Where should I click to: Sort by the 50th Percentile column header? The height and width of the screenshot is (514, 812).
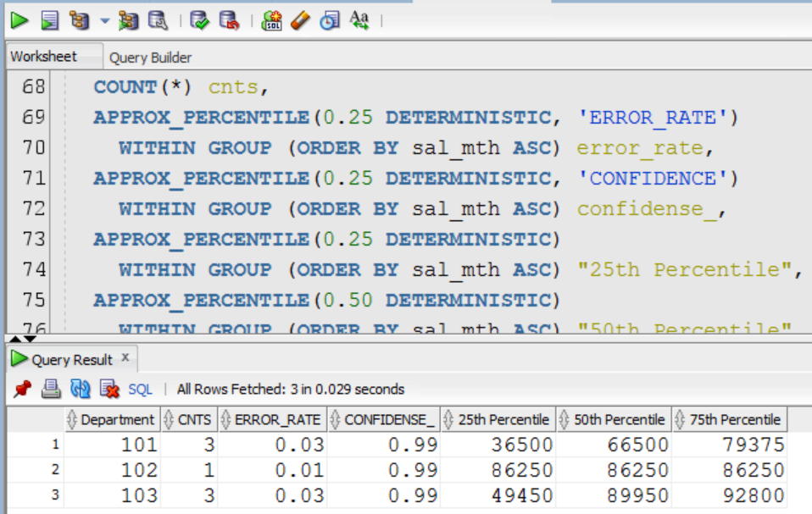[614, 419]
